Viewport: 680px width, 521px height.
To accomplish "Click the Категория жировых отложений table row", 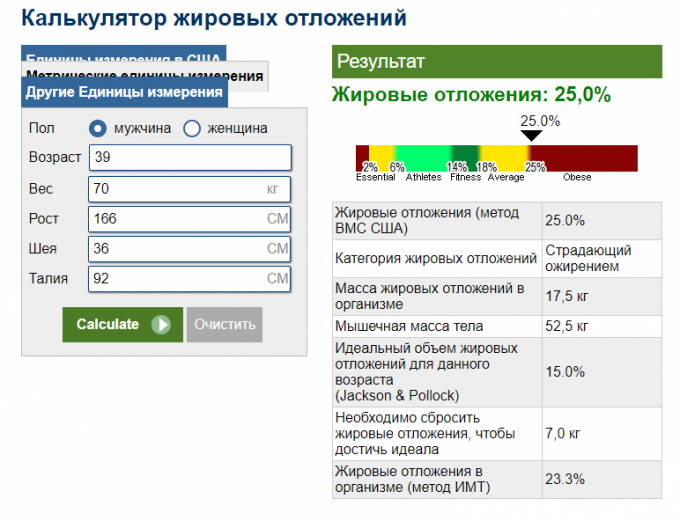I will [496, 258].
